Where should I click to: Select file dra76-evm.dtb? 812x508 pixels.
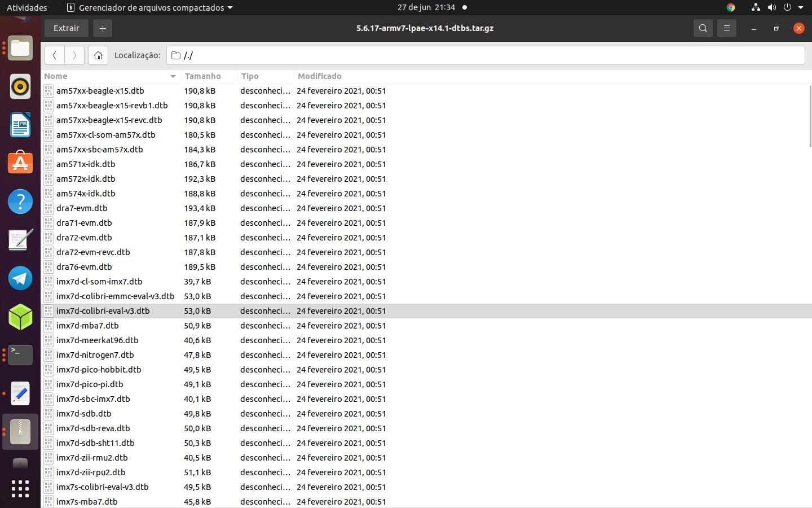427,267
